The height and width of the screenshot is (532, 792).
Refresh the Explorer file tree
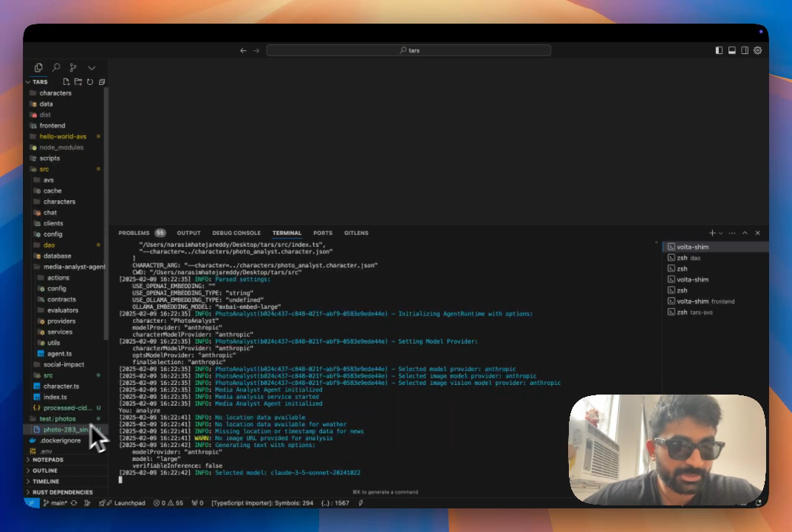[90, 82]
